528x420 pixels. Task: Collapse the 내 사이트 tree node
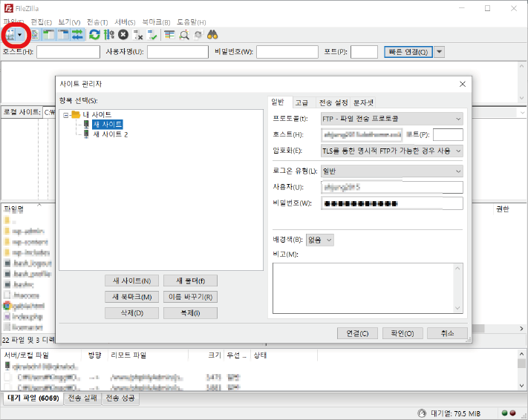(65, 115)
